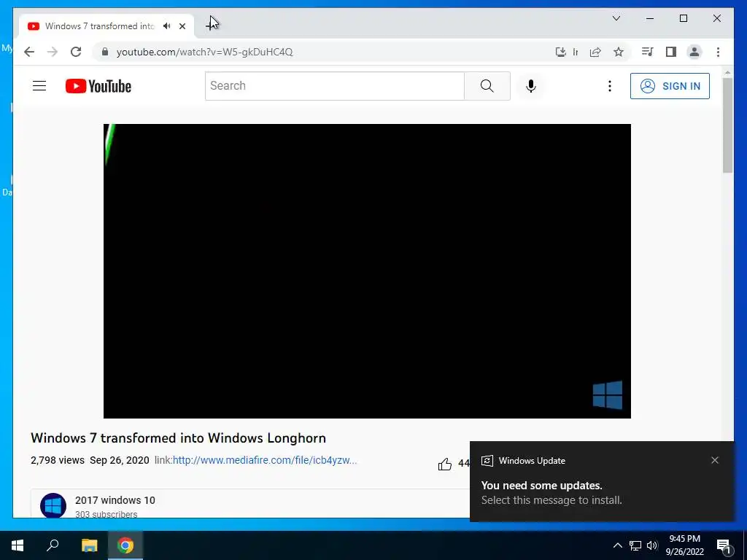Click the page vertical scrollbar thumb
This screenshot has width=747, height=560.
(727, 125)
